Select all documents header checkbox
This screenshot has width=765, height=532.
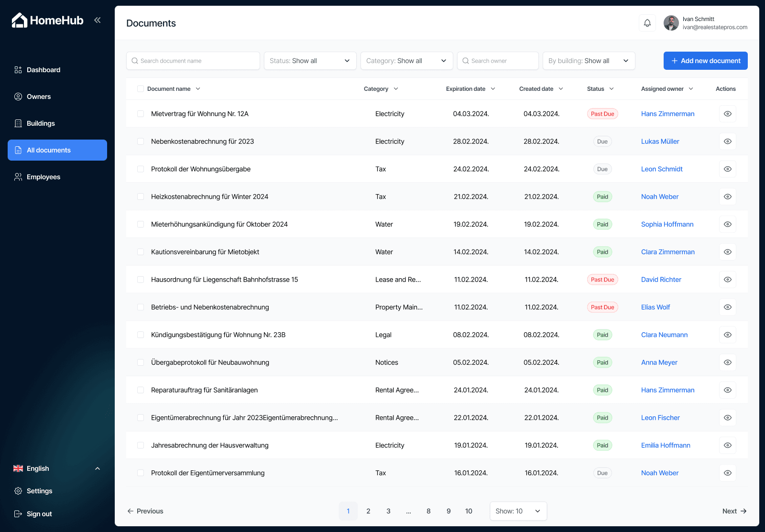pyautogui.click(x=141, y=89)
